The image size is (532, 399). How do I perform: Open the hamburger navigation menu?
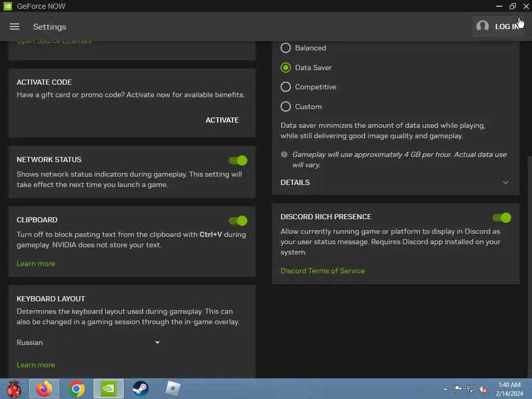pos(14,26)
